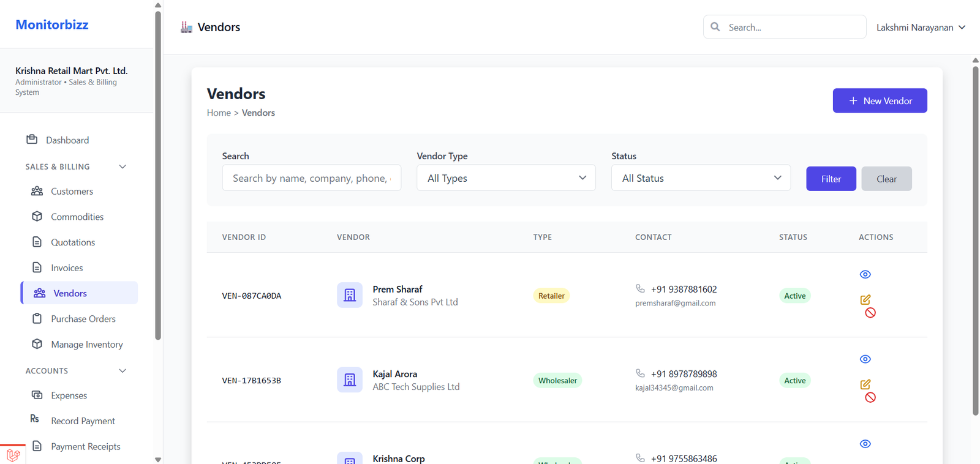Click Active status badge for Prem Sharaf
The image size is (980, 464).
click(795, 296)
